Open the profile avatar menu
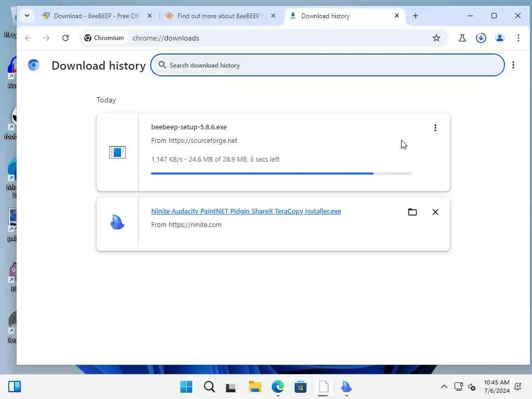The image size is (532, 399). tap(499, 38)
